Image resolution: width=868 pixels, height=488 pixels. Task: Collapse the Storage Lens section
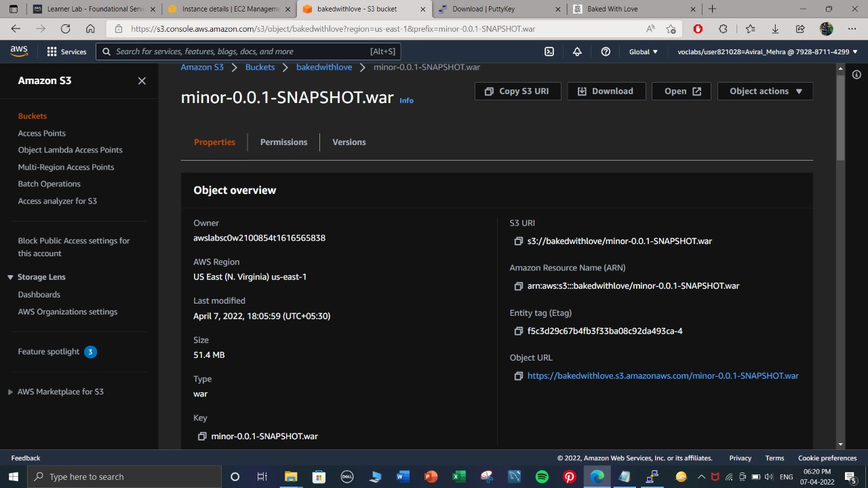[x=10, y=277]
